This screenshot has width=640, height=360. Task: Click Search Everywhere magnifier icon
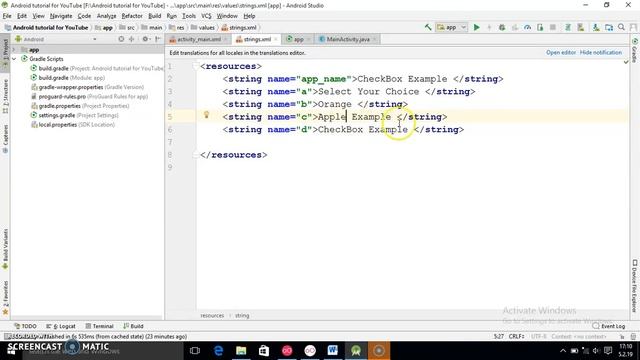point(621,27)
